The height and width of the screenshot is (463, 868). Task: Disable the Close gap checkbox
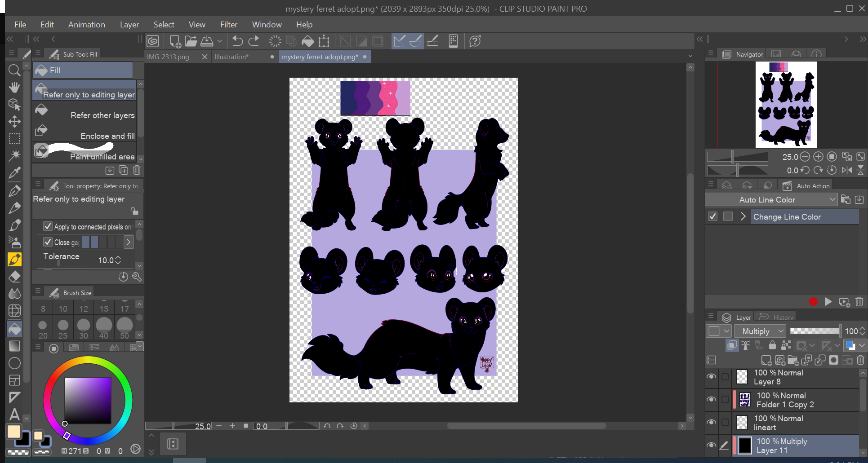coord(48,242)
